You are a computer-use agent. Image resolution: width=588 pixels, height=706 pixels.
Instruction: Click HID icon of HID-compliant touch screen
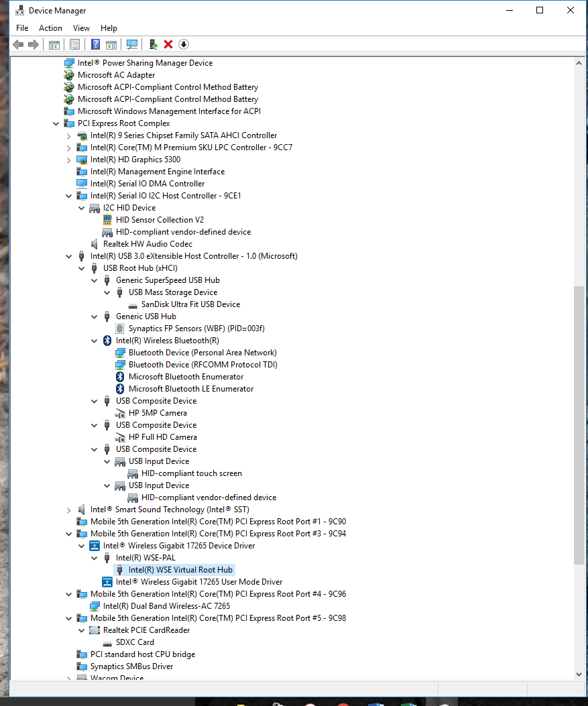click(133, 473)
